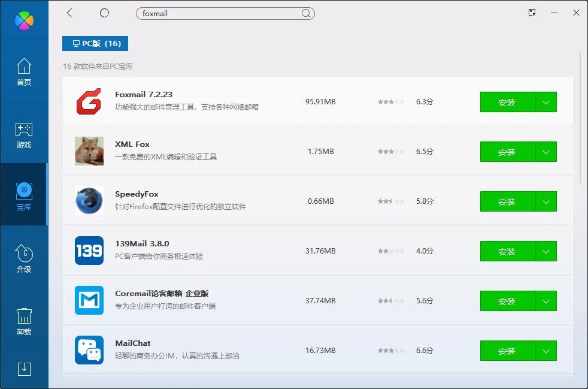Click XML Fox's 6.5分 score
The width and height of the screenshot is (588, 389).
tap(425, 151)
